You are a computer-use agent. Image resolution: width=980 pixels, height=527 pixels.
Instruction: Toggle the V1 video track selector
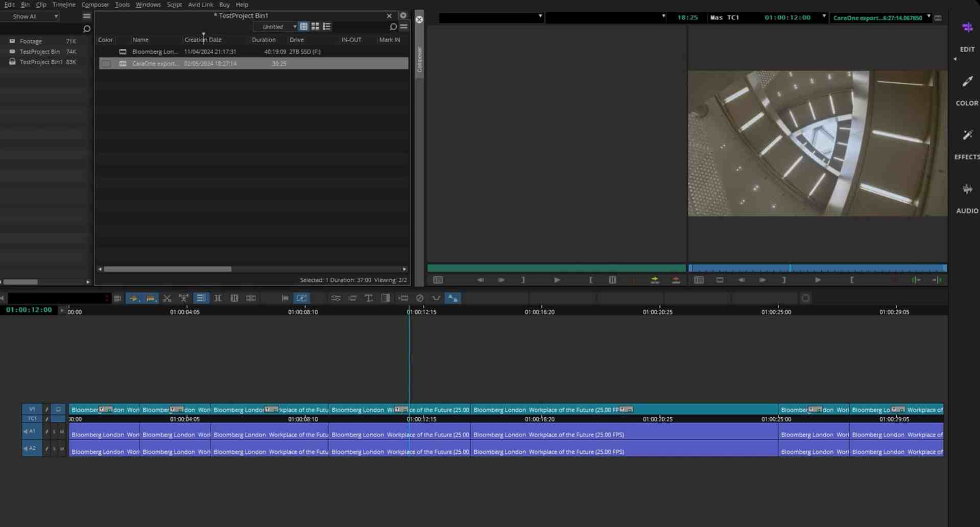tap(32, 409)
